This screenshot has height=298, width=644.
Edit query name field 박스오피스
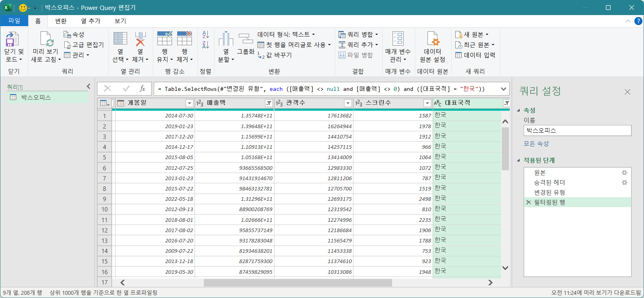tap(577, 130)
